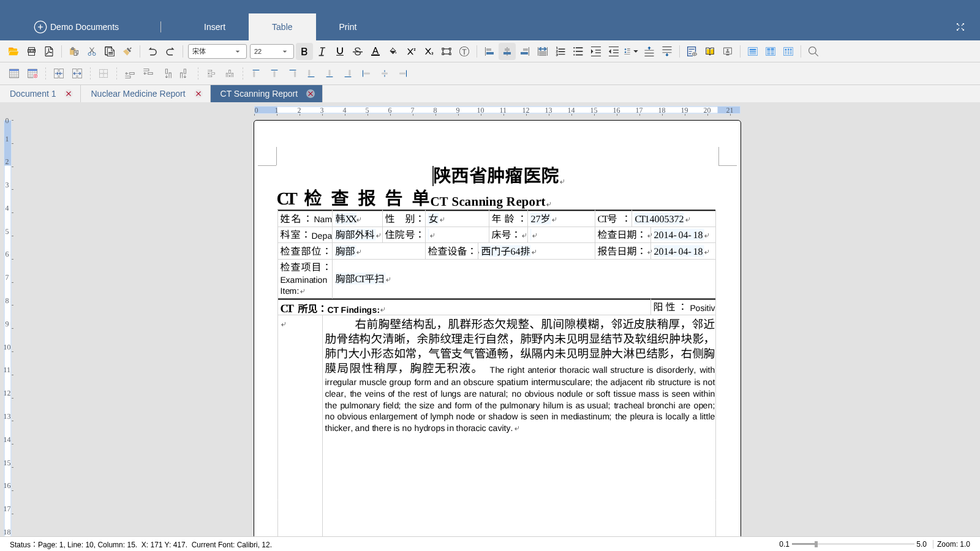
Task: Select single column page layout
Action: [x=753, y=51]
